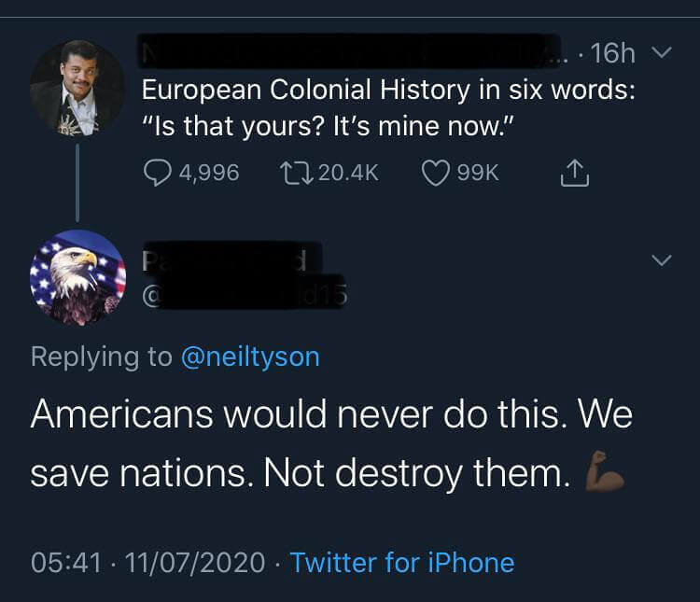Open the original tweet author's profile photo
The height and width of the screenshot is (602, 700).
(77, 90)
